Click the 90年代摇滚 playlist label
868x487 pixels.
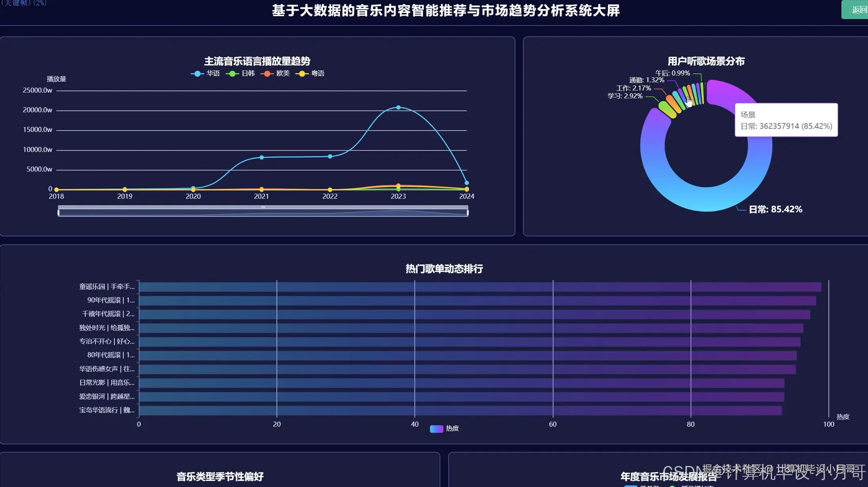tap(111, 300)
